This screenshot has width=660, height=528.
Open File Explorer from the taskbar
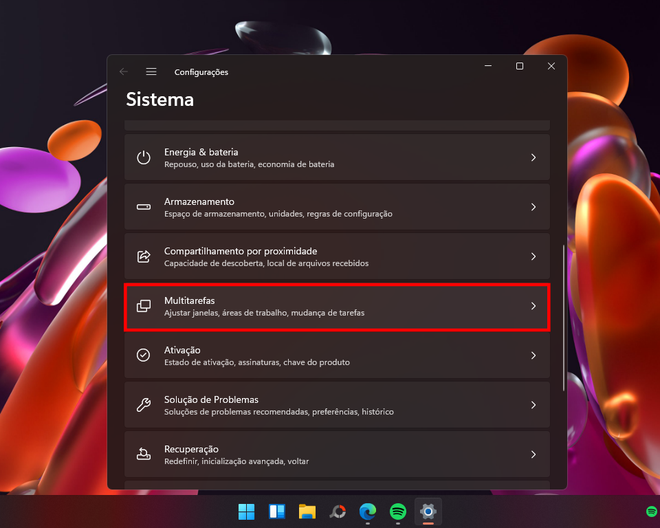point(307,512)
